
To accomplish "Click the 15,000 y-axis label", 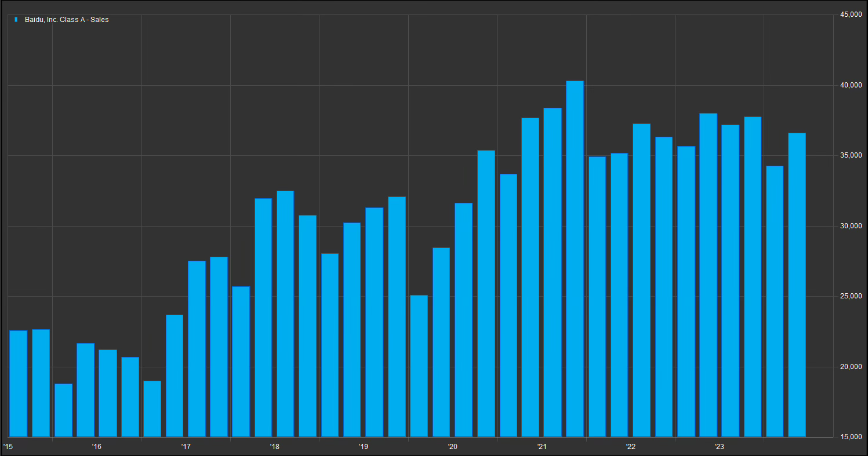I will click(851, 437).
